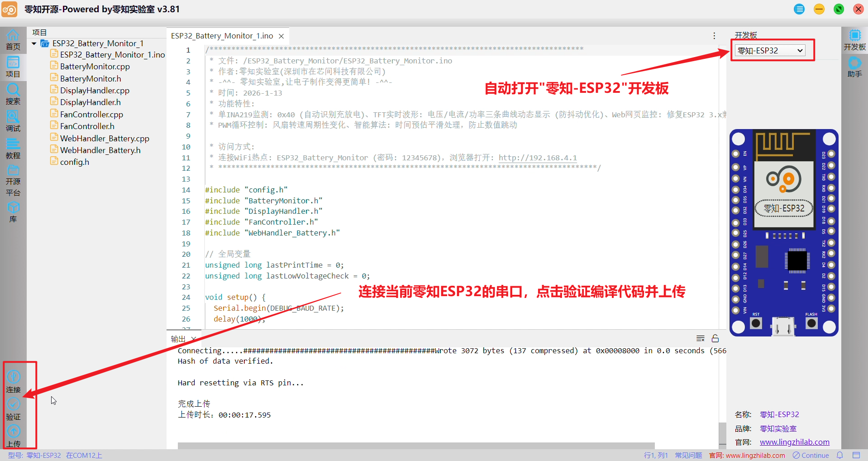Click the '#include "FanController.h"' code line
The image size is (868, 461).
click(262, 222)
